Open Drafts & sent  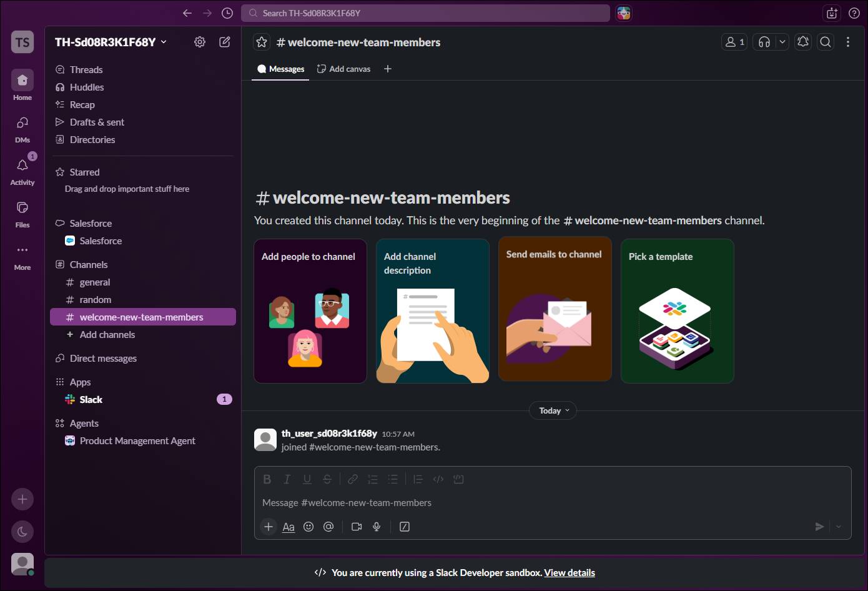tap(143, 122)
